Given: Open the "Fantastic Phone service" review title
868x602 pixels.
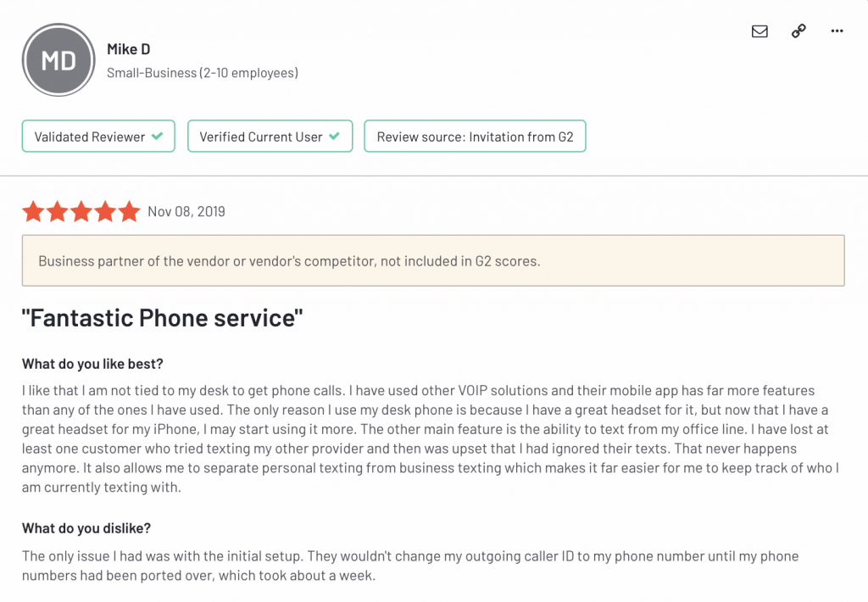Looking at the screenshot, I should tap(162, 319).
